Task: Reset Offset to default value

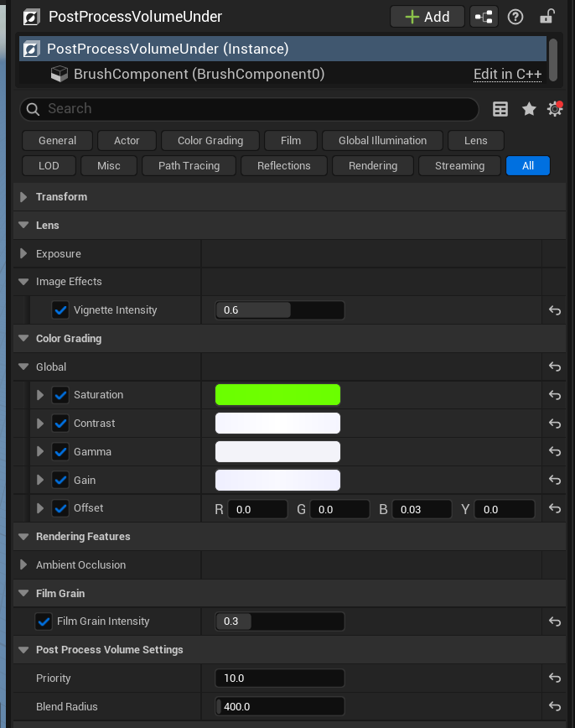Action: [x=555, y=508]
